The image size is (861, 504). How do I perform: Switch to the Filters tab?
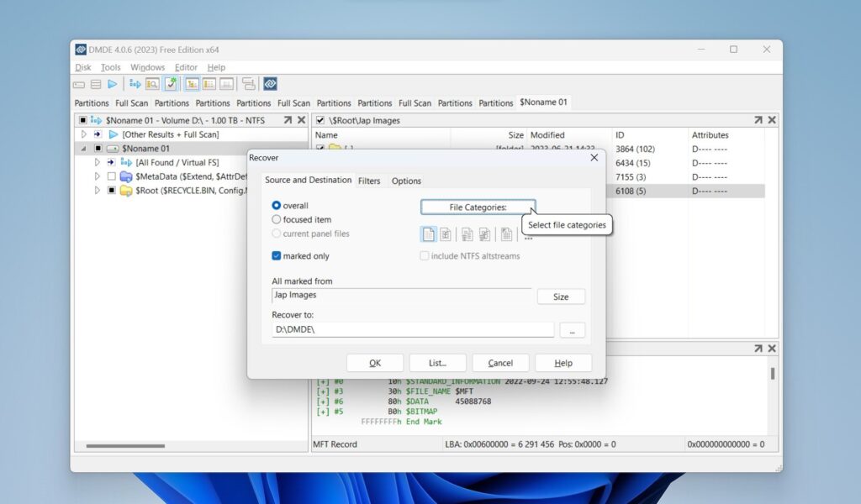[370, 180]
